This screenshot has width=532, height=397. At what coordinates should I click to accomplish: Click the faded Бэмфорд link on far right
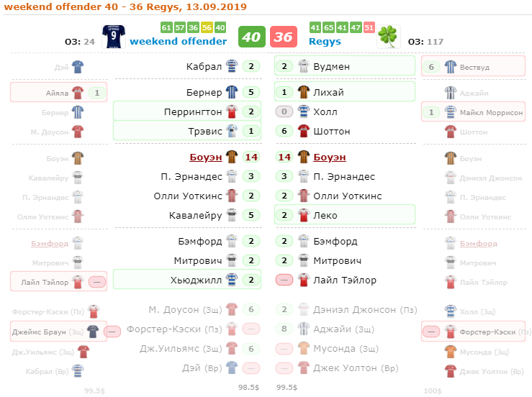click(479, 243)
